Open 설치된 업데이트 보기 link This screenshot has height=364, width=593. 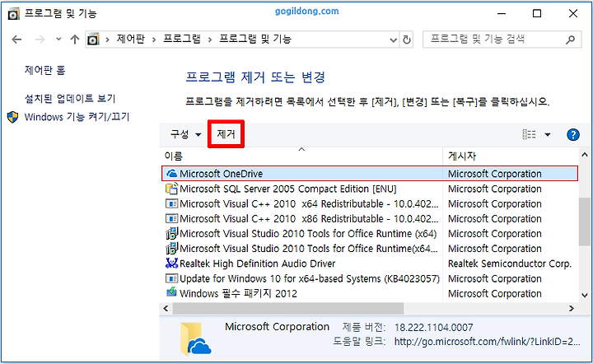(70, 99)
